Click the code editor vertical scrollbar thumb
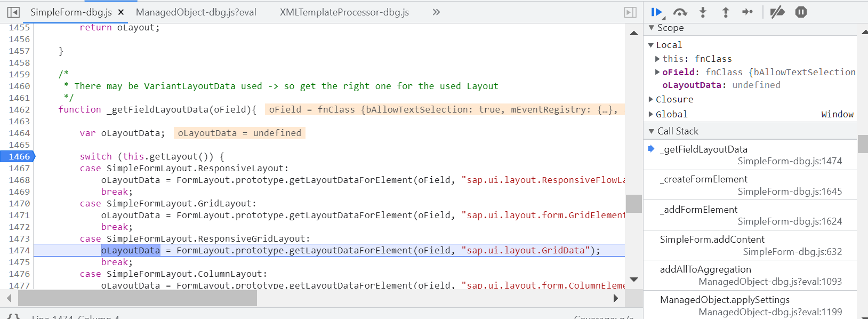Screen dimensions: 868x319 pos(634,204)
